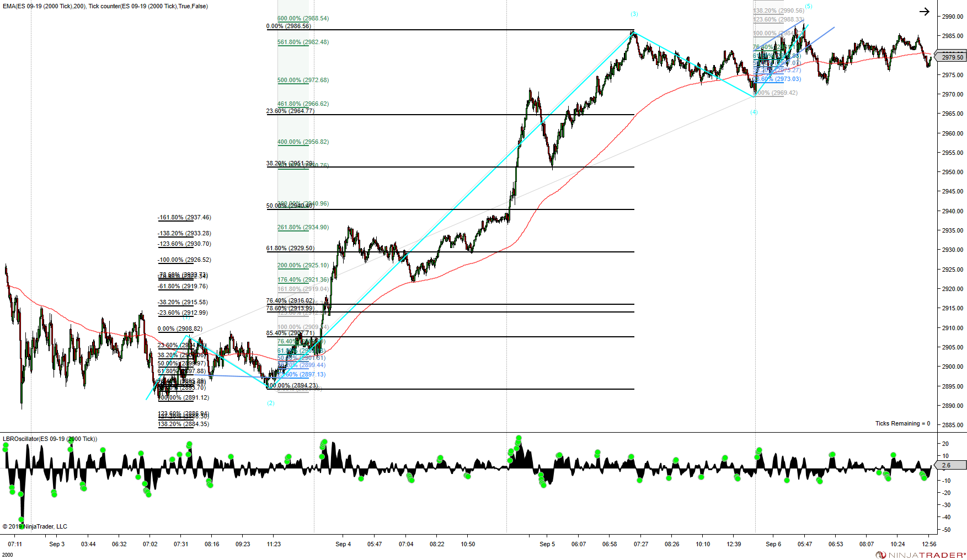Image resolution: width=967 pixels, height=560 pixels.
Task: Click the Fibonacci label 461.80% (2966.62)
Action: [x=303, y=104]
